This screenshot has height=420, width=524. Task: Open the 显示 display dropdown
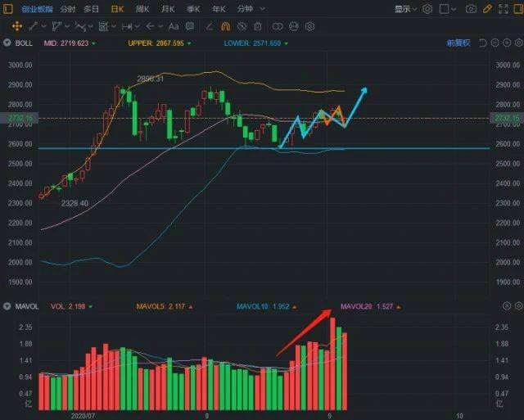[405, 9]
